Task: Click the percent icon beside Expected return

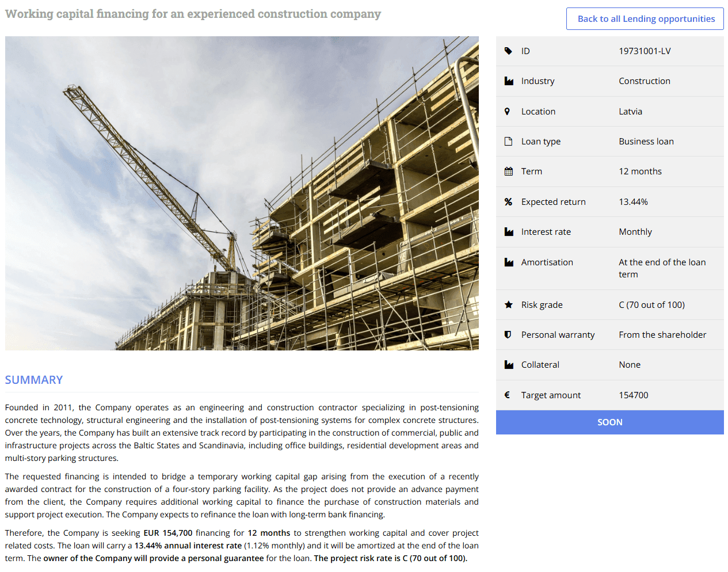Action: tap(508, 202)
